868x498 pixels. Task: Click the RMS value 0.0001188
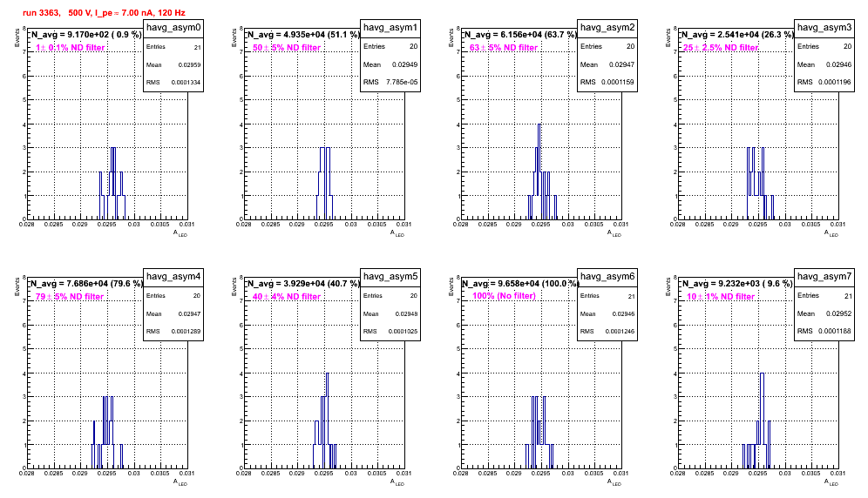tap(836, 332)
